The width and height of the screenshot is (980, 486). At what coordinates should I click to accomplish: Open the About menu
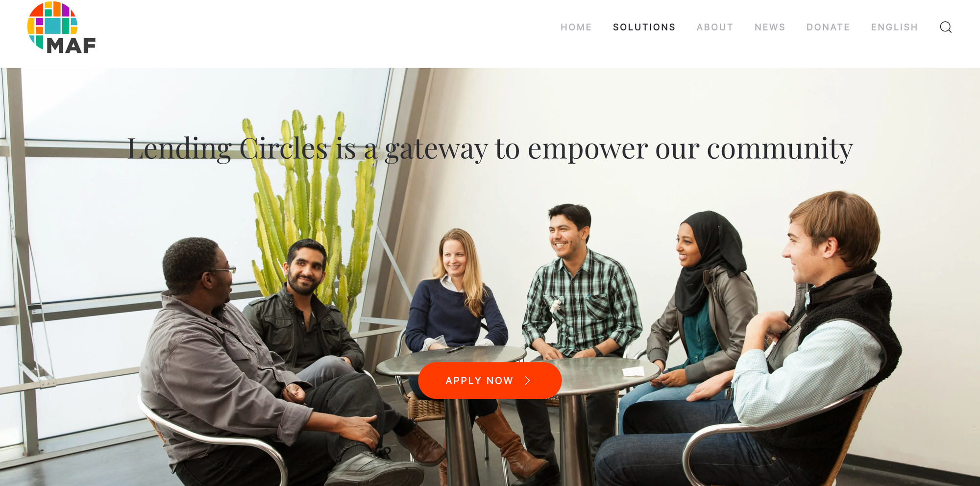[x=715, y=27]
